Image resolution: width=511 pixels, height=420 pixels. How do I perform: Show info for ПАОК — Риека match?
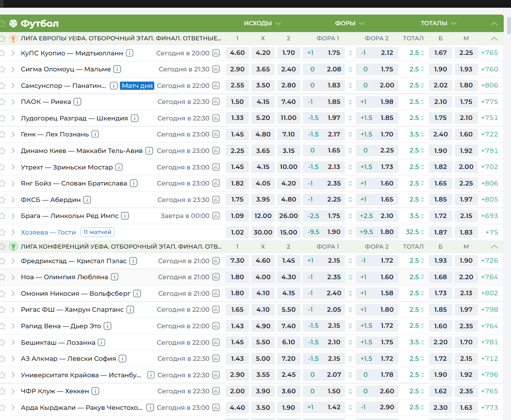click(x=77, y=102)
